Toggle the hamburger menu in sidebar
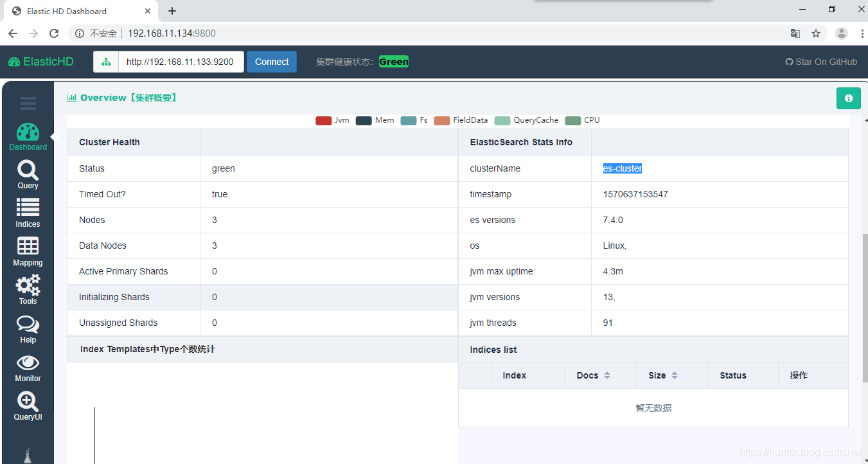Viewport: 868px width, 464px height. click(x=28, y=103)
